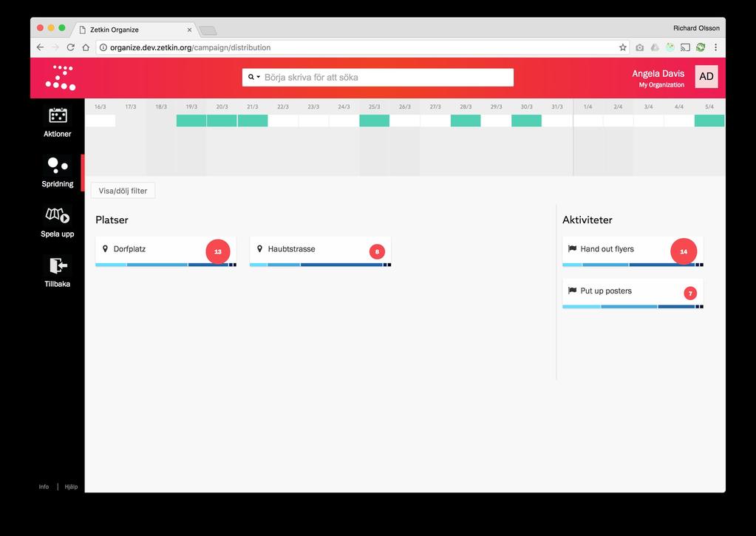Select the green 28/3 timeline block

click(466, 121)
